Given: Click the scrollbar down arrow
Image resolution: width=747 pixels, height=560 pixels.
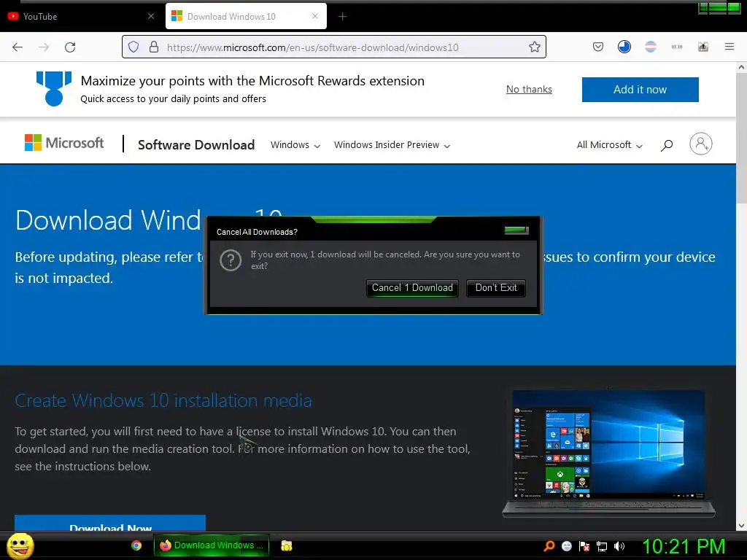Looking at the screenshot, I should tap(741, 526).
